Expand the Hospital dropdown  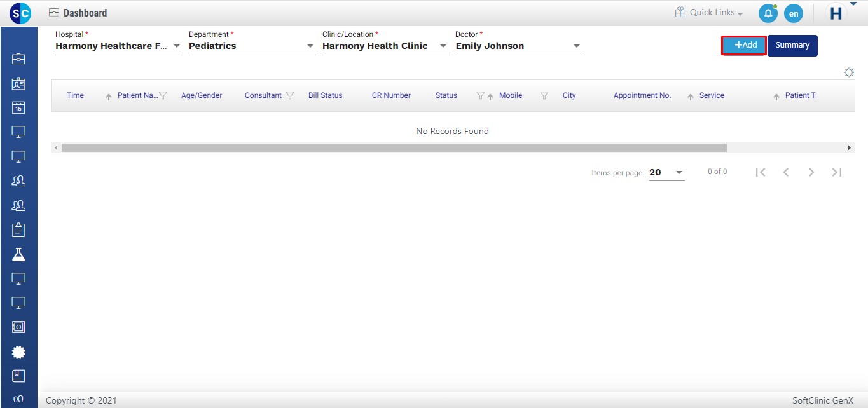176,46
